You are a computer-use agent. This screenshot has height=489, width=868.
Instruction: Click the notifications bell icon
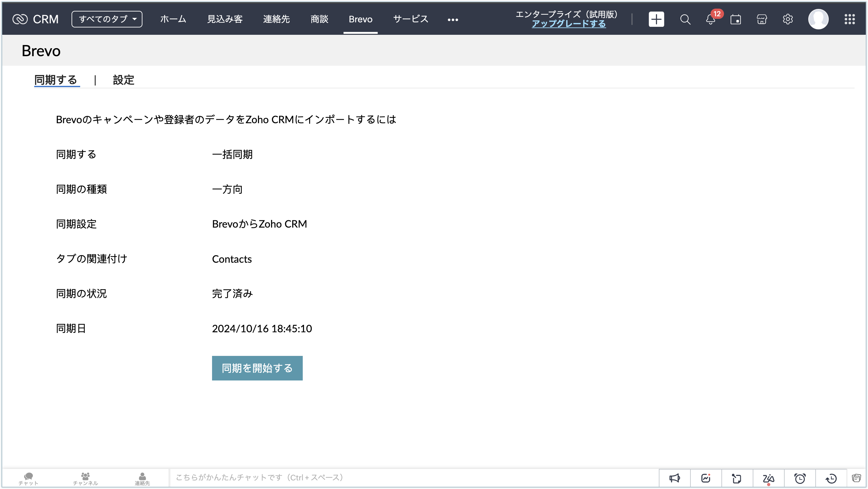coord(710,19)
